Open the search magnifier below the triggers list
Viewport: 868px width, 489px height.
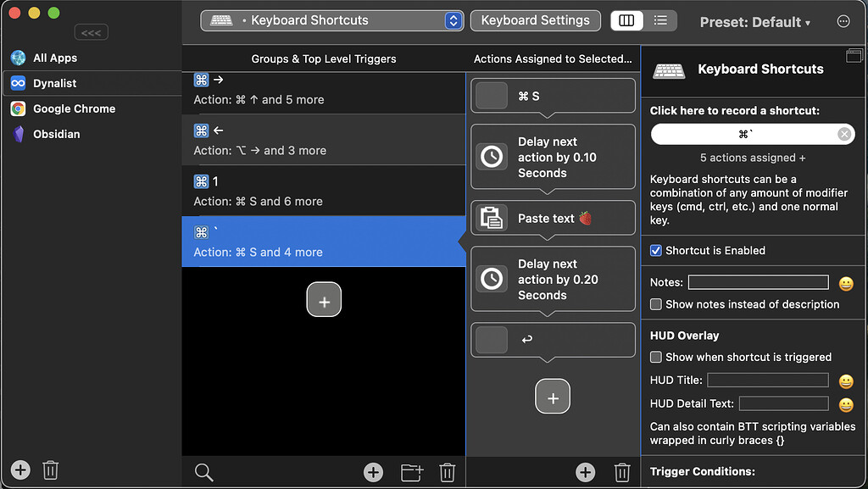coord(203,472)
